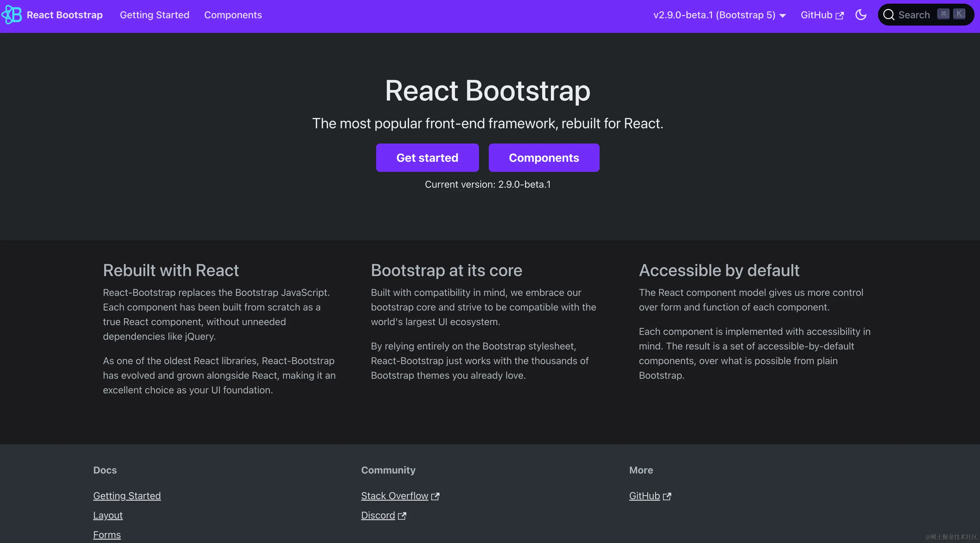
Task: Open the GitHub link under More
Action: (x=650, y=496)
